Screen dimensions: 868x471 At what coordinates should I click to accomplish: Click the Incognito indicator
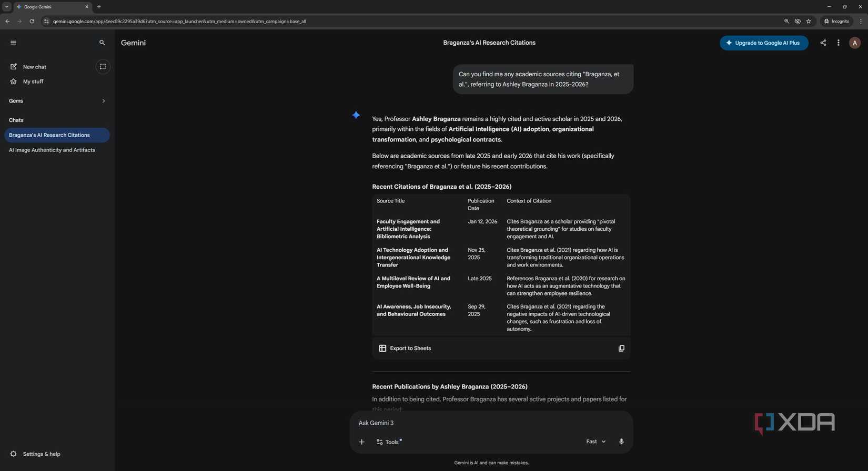pyautogui.click(x=836, y=21)
